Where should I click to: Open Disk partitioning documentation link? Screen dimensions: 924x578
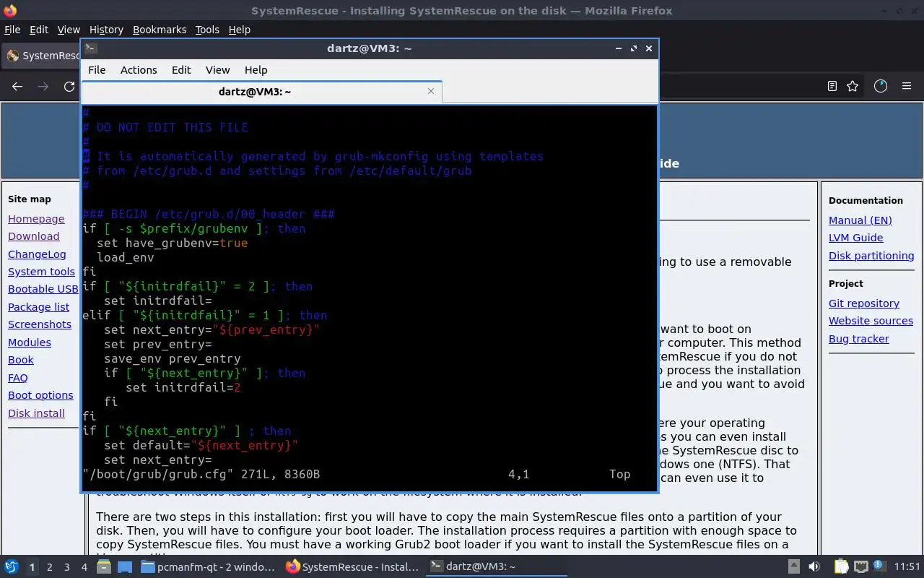tap(871, 256)
